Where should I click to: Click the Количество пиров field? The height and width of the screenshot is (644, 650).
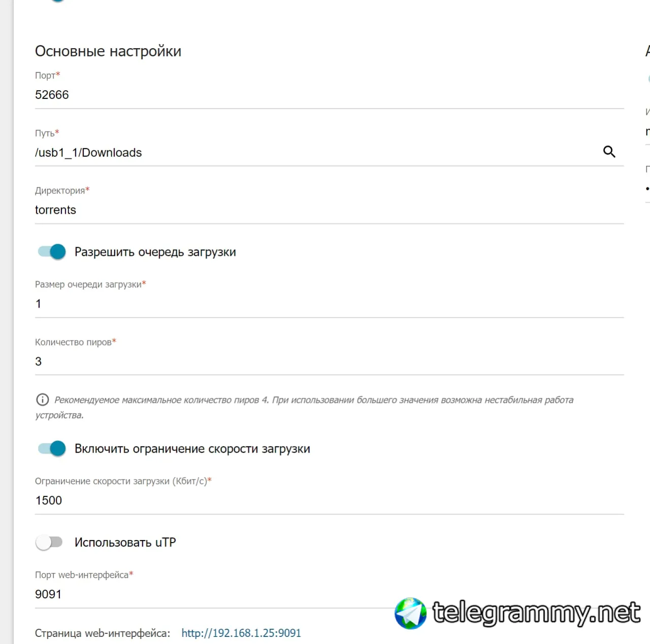pos(329,361)
